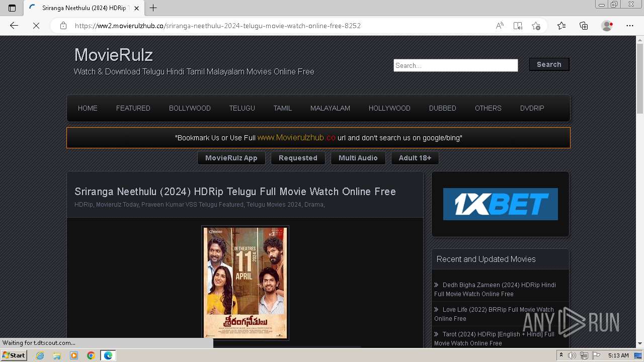
Task: Launch Google Chrome from taskbar
Action: click(x=91, y=355)
